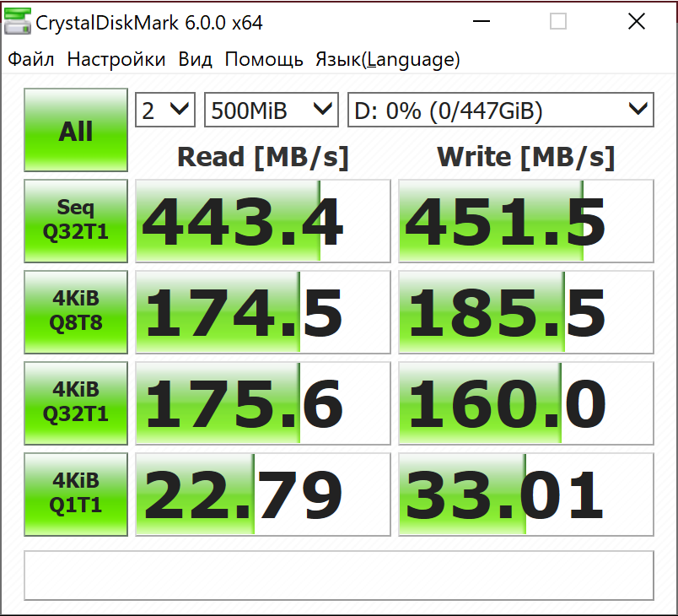Click the Seq write result 451.5
This screenshot has width=678, height=616.
pyautogui.click(x=526, y=221)
